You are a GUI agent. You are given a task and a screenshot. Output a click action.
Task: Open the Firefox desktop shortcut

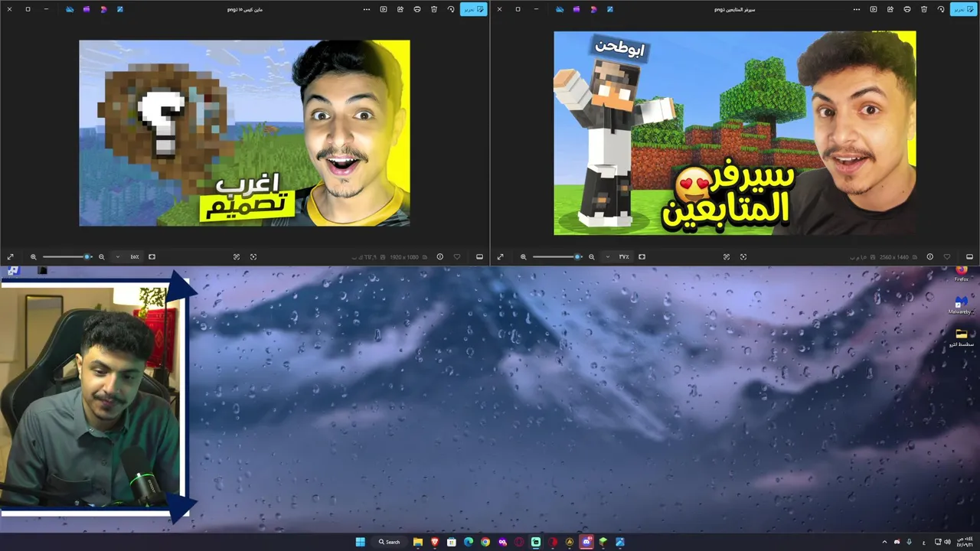pyautogui.click(x=961, y=273)
